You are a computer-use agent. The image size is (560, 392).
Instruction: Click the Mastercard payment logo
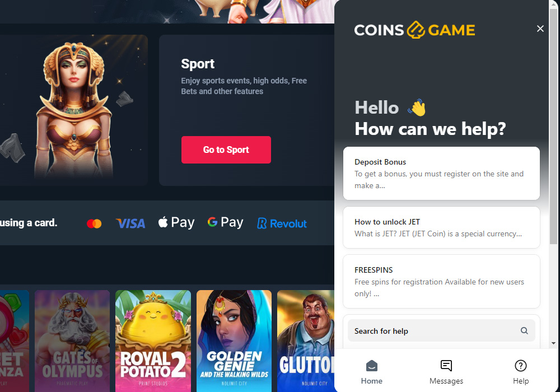[94, 223]
